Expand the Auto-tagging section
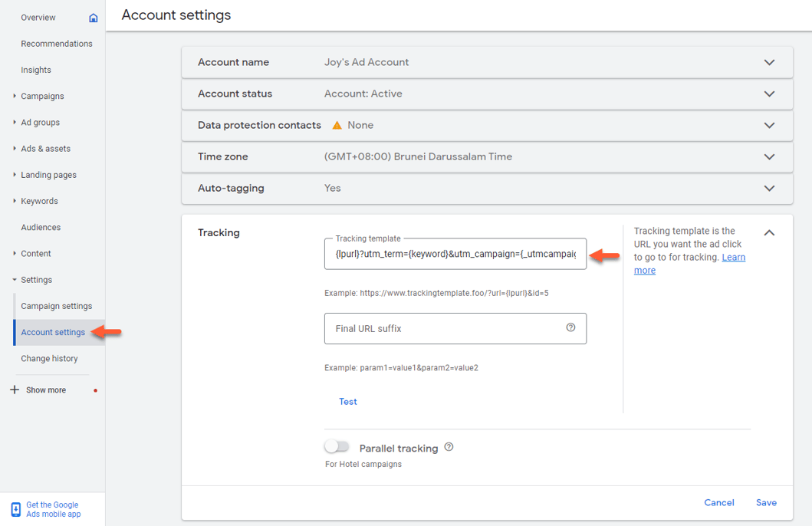Screen dimensions: 812x526 tap(769, 188)
